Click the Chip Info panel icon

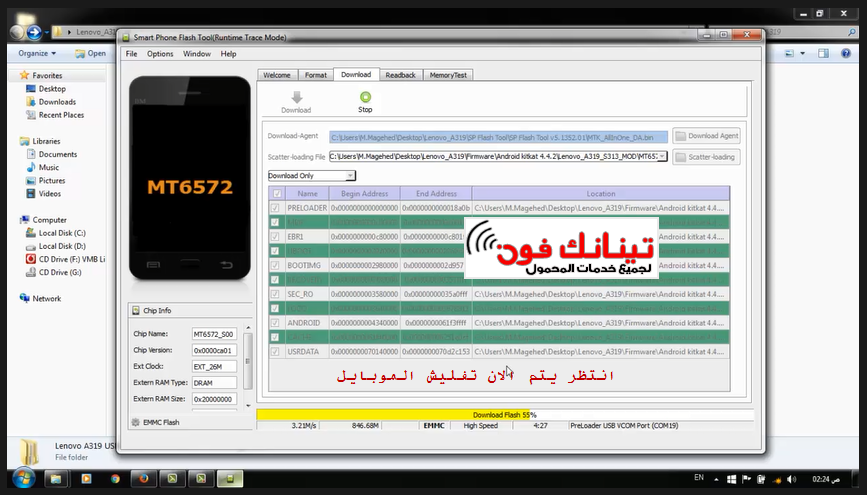pos(136,311)
